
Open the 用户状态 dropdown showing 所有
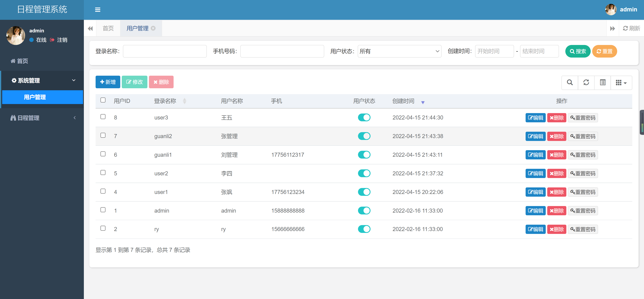pyautogui.click(x=399, y=51)
